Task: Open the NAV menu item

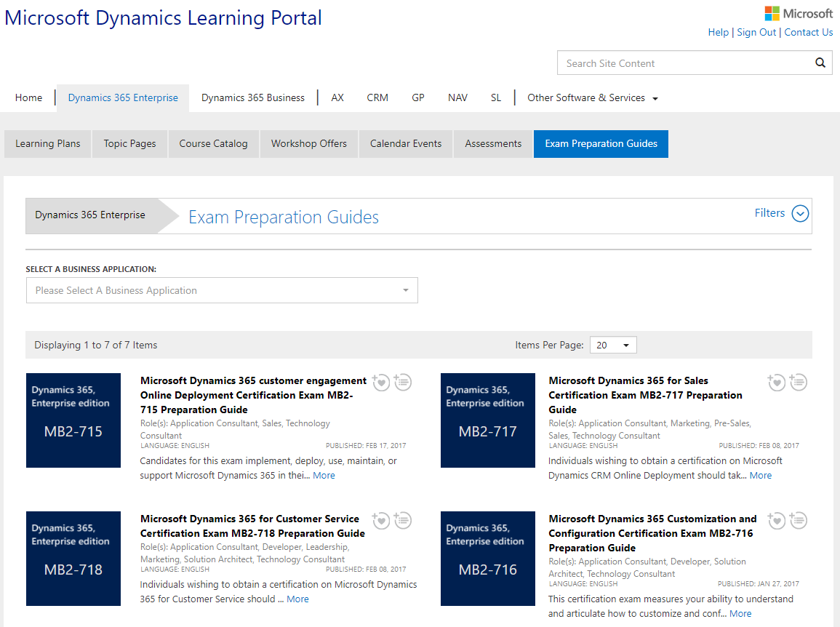Action: [457, 98]
